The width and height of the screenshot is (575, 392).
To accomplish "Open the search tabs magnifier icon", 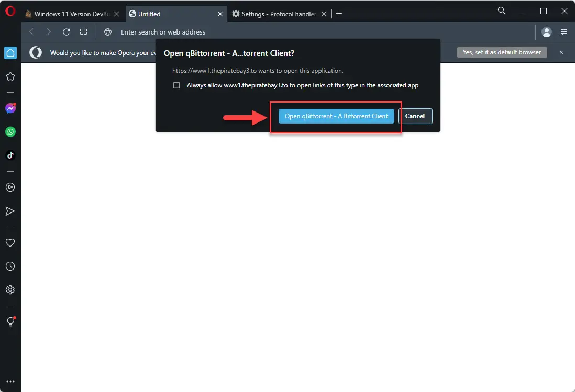I will pyautogui.click(x=502, y=10).
